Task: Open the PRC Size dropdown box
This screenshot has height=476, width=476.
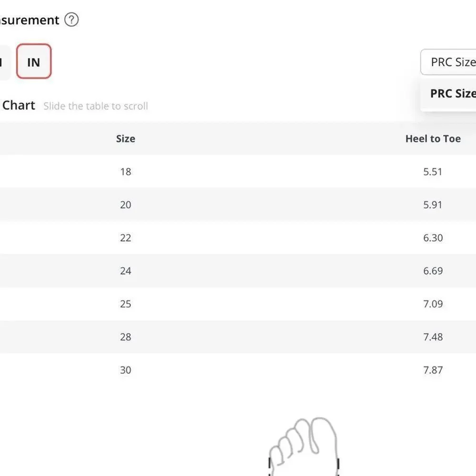Action: tap(448, 62)
